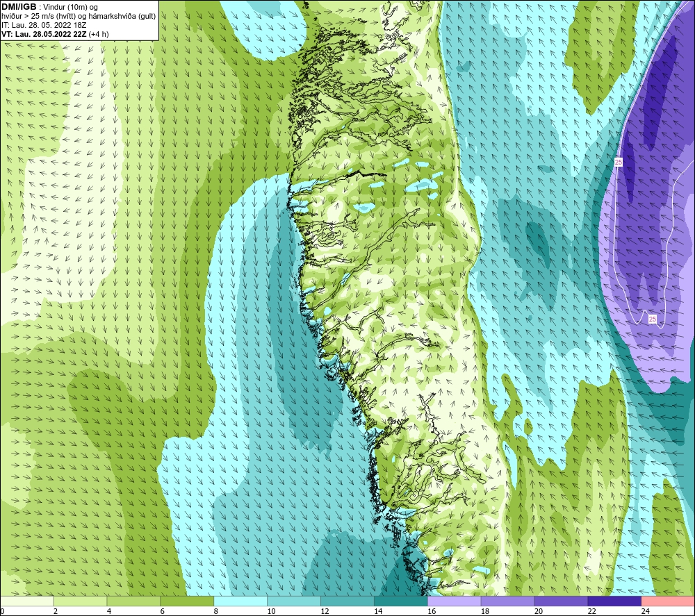Click the lower '25' gust contour label
The image size is (695, 616).
[x=652, y=319]
